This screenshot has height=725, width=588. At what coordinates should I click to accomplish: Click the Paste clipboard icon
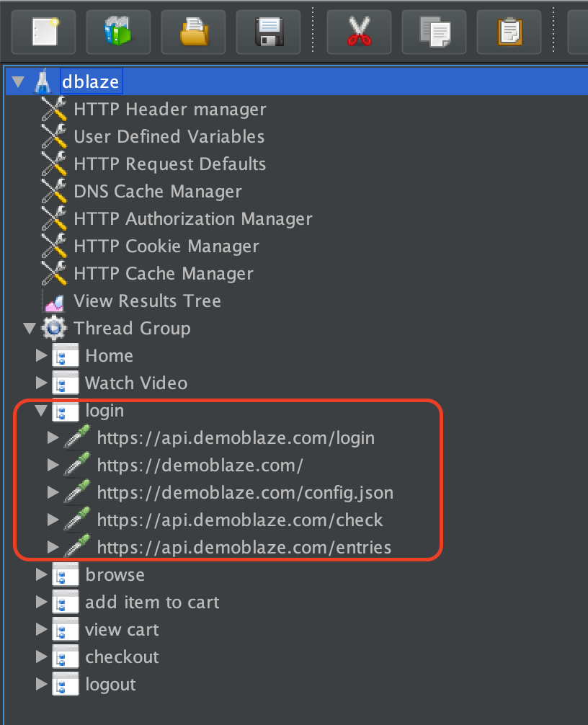[509, 32]
